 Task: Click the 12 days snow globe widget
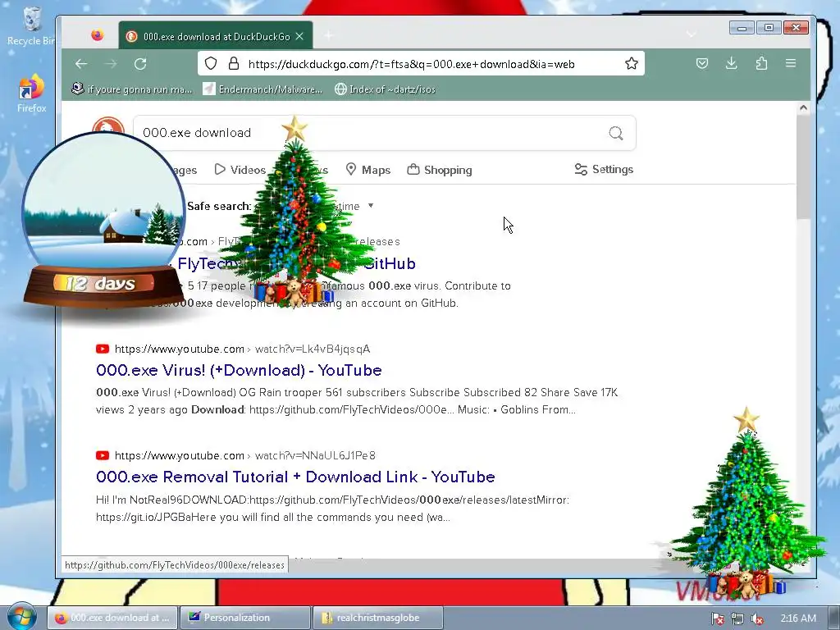103,221
